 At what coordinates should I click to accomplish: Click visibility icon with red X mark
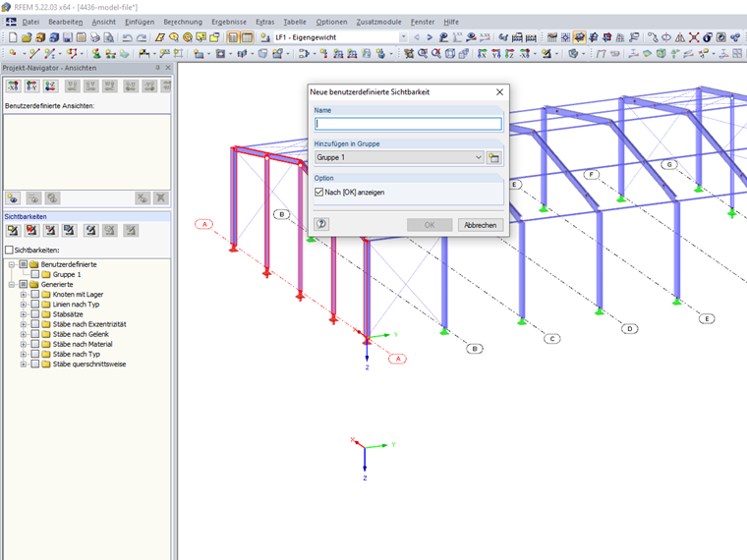tap(31, 231)
